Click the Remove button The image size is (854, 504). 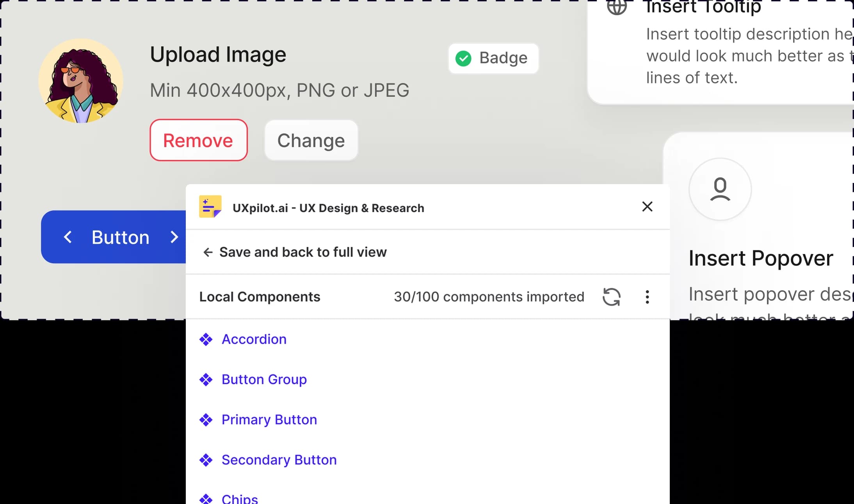point(198,140)
